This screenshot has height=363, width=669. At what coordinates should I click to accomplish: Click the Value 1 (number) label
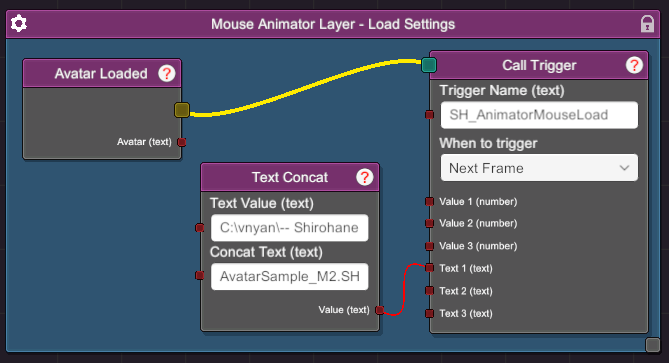click(478, 201)
